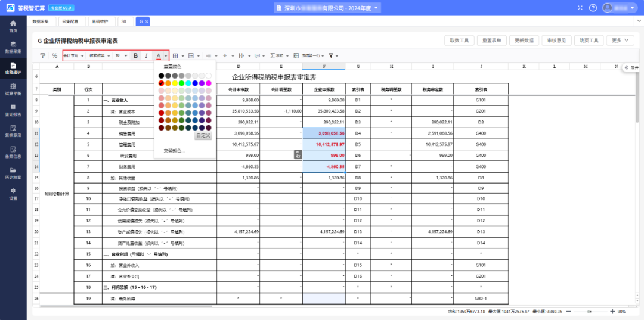Open 数据采集 in the left sidebar

(13, 47)
